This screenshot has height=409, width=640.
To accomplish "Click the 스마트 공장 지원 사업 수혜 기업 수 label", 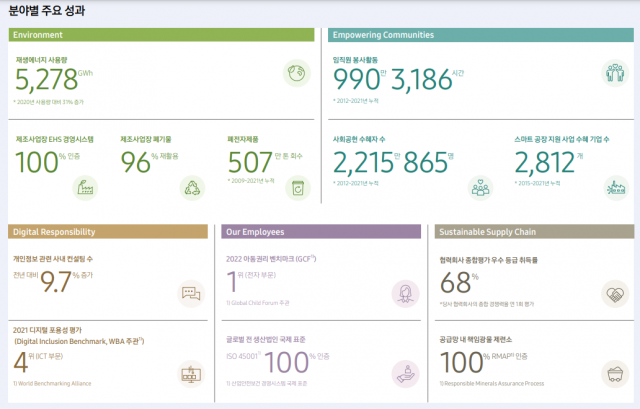I will [562, 139].
